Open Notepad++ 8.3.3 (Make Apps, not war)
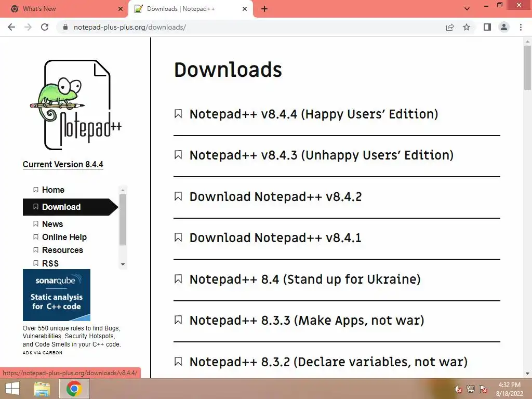This screenshot has height=399, width=532. [307, 320]
